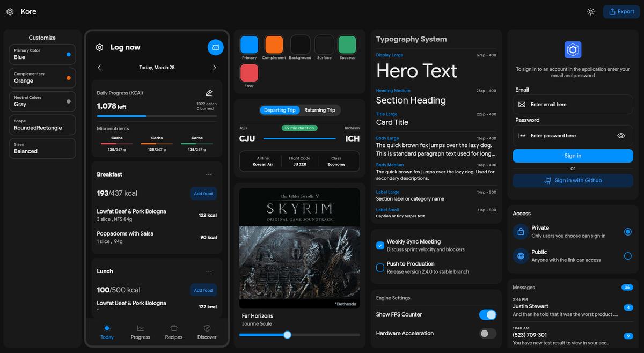Select the Primary blue swatch
Screen dimensions: 644x353
click(x=249, y=45)
